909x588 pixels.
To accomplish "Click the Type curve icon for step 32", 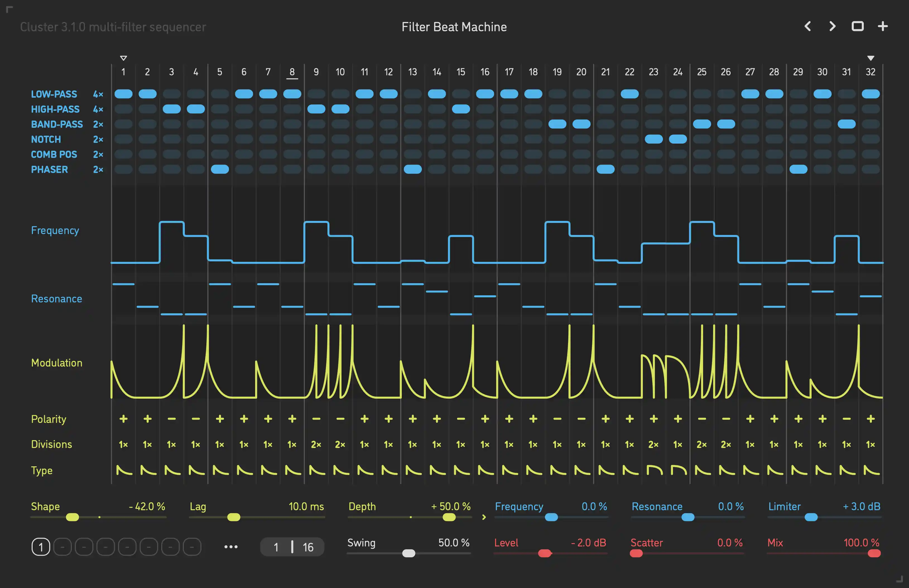I will click(871, 470).
